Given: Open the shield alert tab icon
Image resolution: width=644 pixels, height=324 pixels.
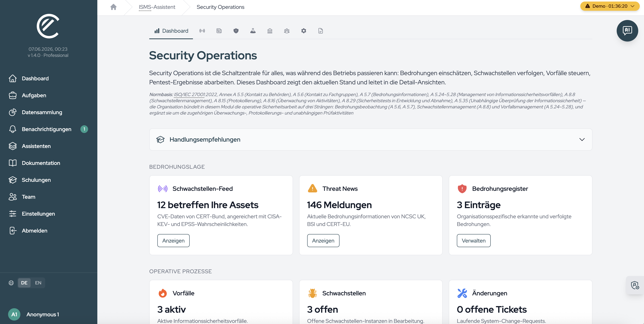Looking at the screenshot, I should [236, 31].
